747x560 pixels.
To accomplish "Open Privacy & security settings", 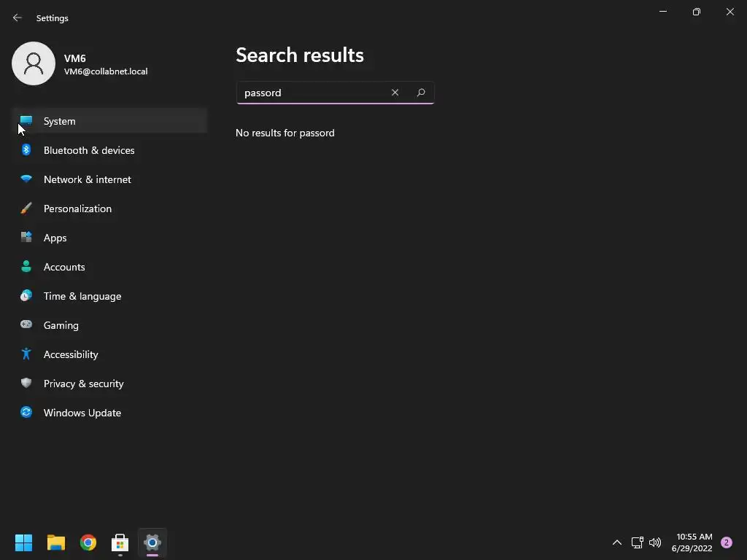I will tap(110, 384).
